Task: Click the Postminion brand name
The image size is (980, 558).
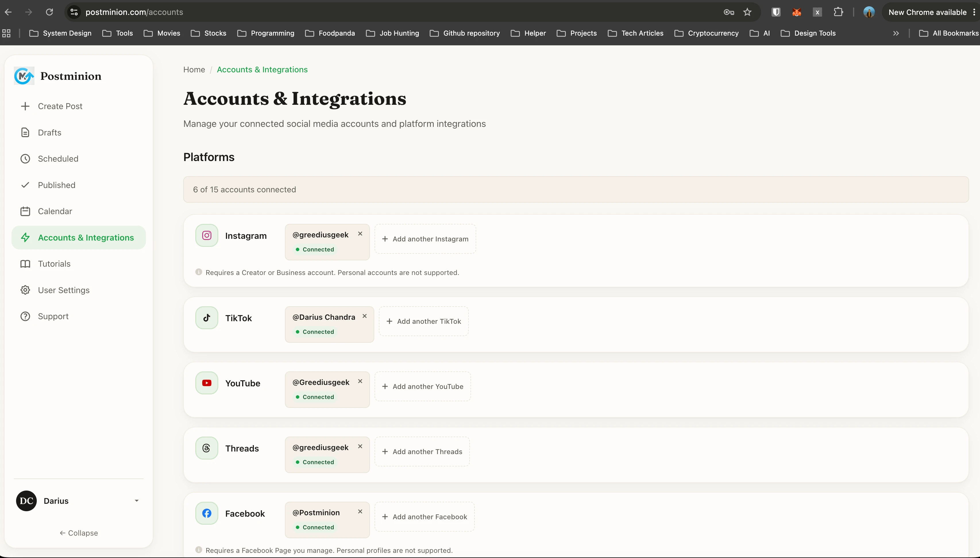Action: 71,76
